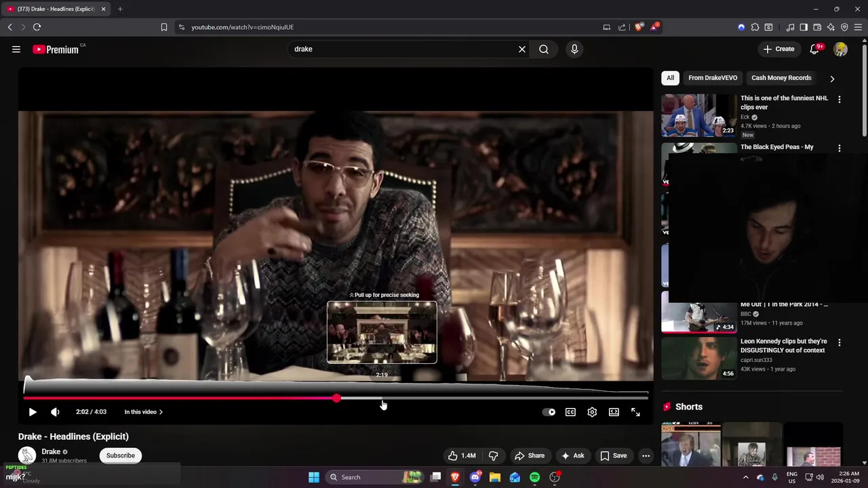Open options for the Black Eyed Peas video
The height and width of the screenshot is (488, 868).
[x=840, y=148]
